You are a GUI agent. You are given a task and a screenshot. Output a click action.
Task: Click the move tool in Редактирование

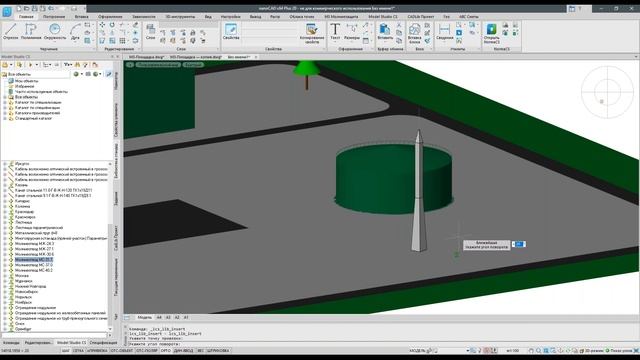(x=102, y=25)
